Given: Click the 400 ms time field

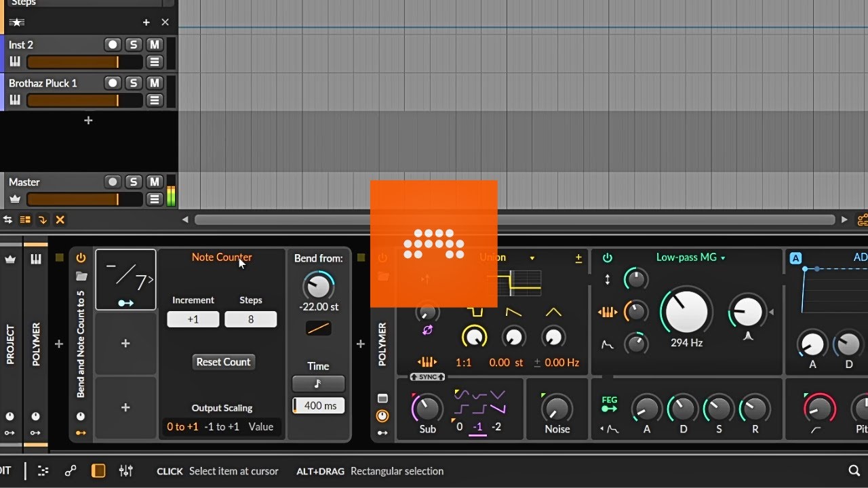Looking at the screenshot, I should click(318, 405).
